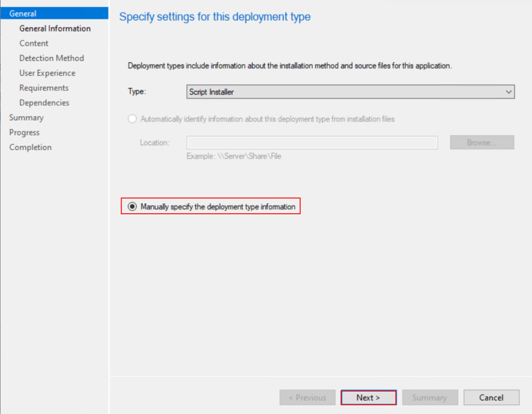Select the User Experience step

tap(47, 73)
